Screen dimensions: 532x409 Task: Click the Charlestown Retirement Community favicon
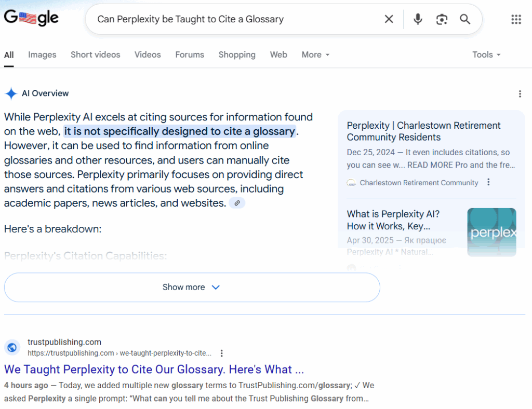point(351,183)
